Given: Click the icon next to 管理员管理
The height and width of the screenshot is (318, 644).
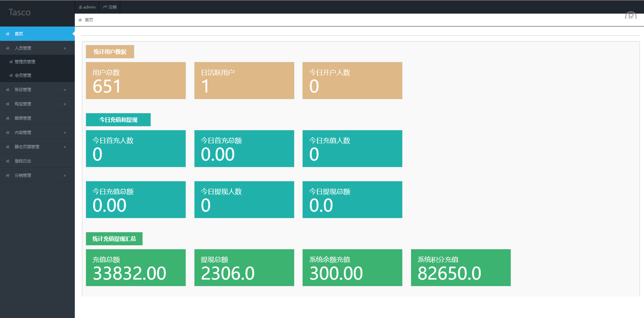Looking at the screenshot, I should 11,62.
